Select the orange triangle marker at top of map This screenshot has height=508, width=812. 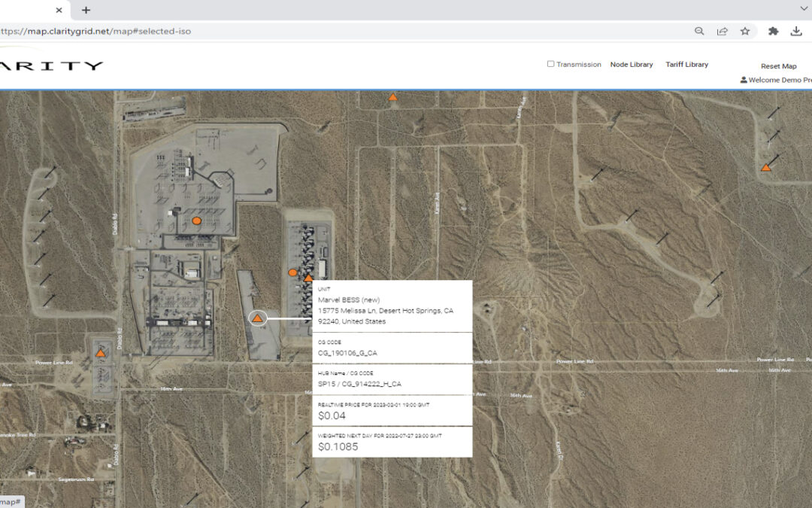[393, 97]
